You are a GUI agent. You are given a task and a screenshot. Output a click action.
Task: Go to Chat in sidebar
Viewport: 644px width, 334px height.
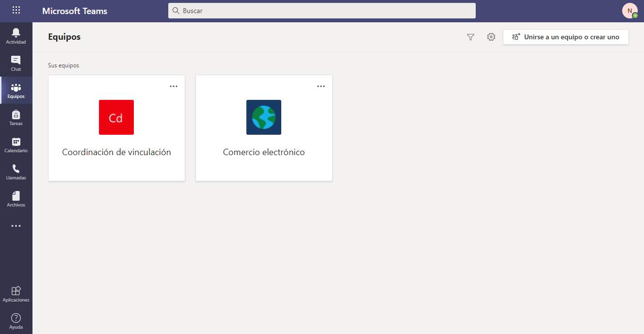point(16,63)
